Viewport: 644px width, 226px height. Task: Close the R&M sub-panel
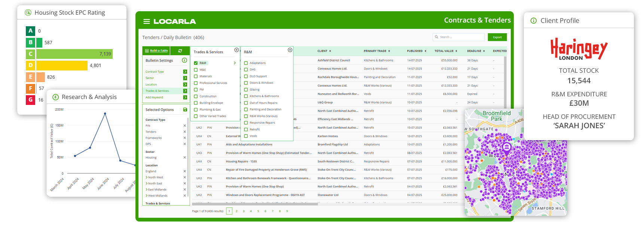(290, 50)
